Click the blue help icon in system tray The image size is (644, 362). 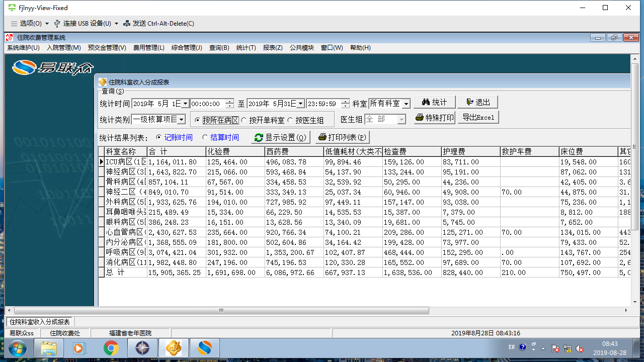523,347
